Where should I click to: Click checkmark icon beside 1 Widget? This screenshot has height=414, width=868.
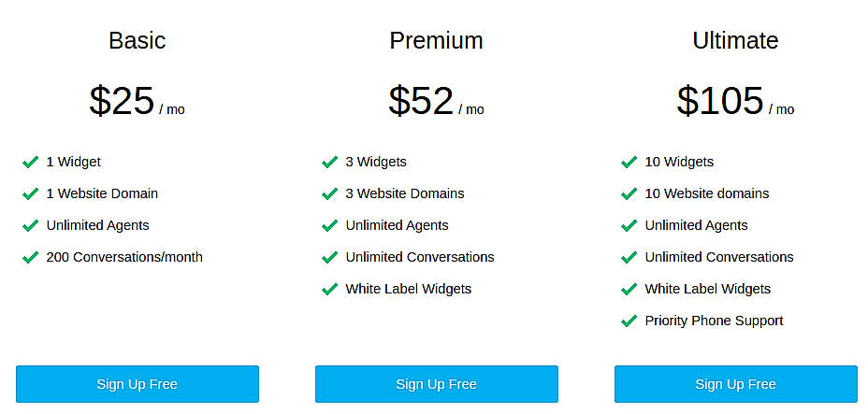30,162
